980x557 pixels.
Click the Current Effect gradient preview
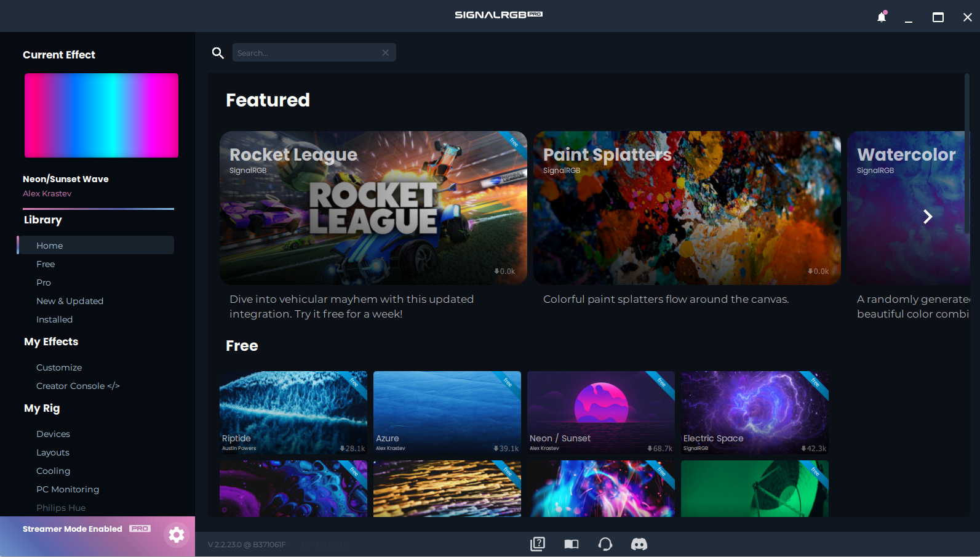102,116
